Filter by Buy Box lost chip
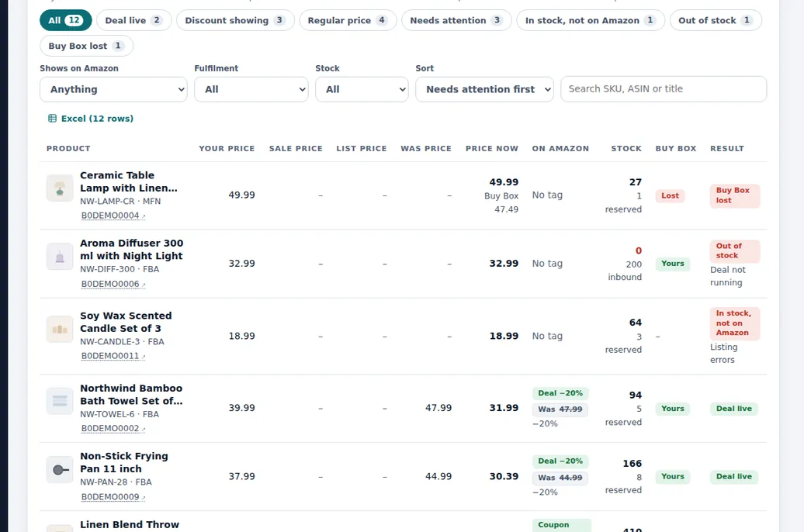This screenshot has height=532, width=804. [86, 46]
